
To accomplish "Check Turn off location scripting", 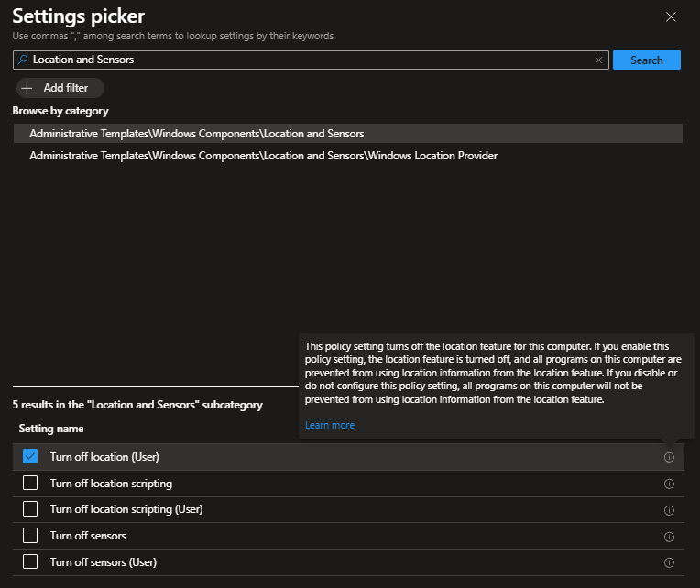I will point(30,483).
